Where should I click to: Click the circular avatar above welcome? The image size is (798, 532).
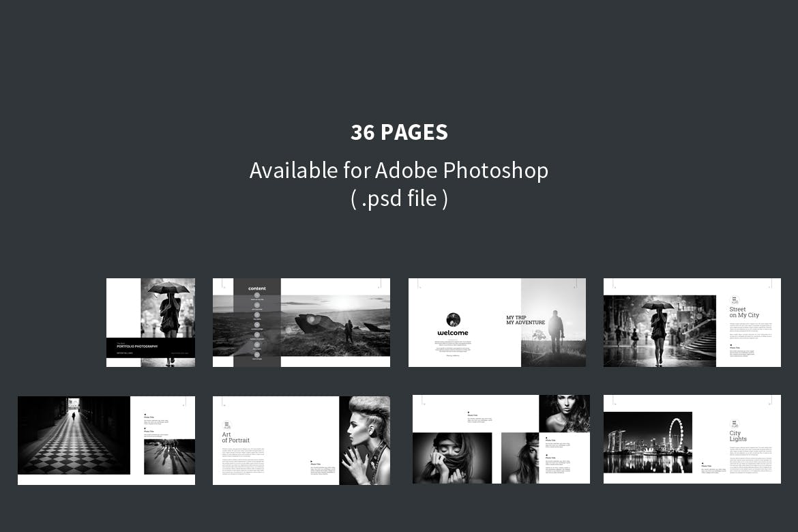[453, 320]
